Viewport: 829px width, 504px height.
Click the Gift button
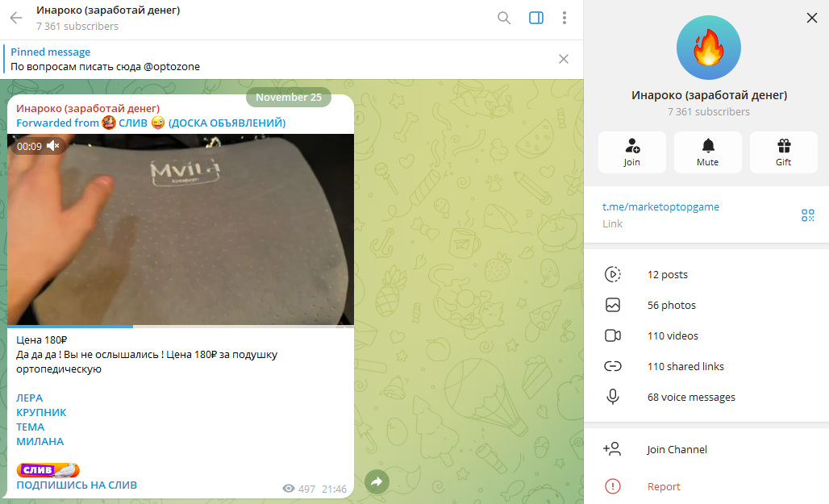tap(783, 152)
